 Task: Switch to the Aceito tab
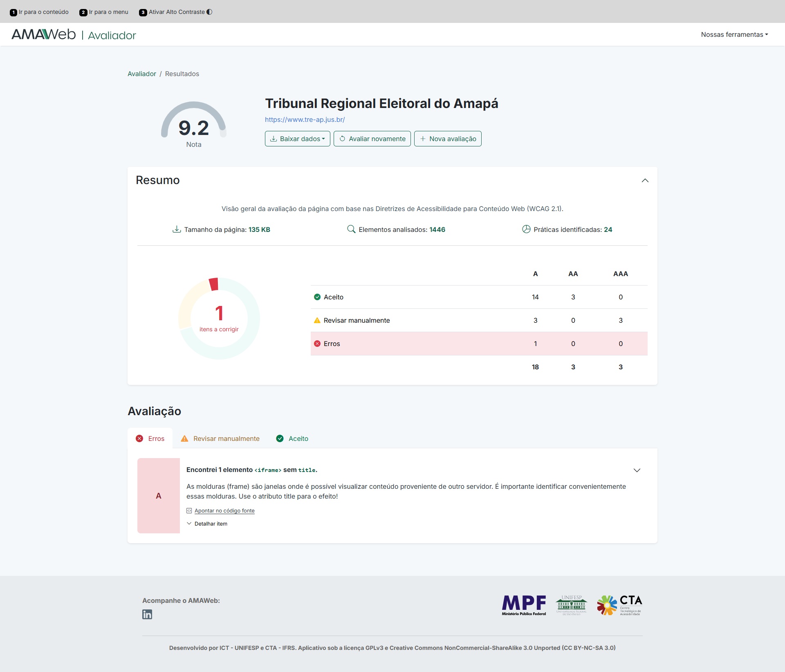292,438
